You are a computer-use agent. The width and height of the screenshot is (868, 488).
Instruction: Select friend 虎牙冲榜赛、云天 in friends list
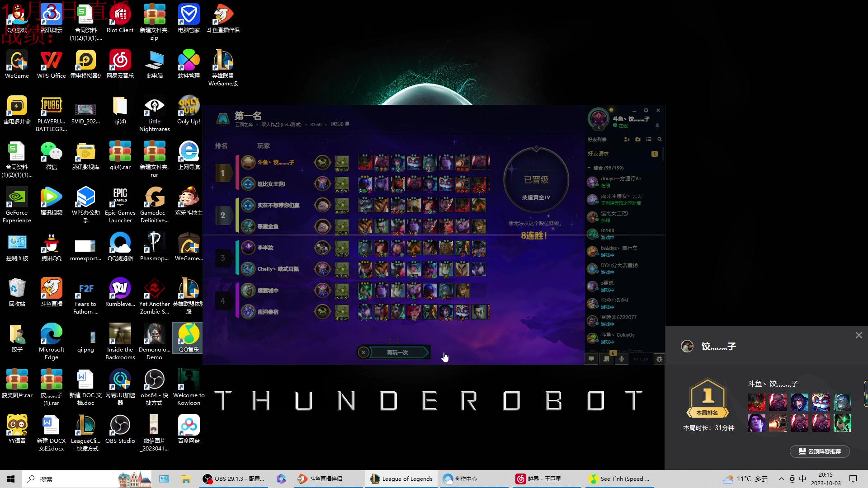tap(623, 199)
